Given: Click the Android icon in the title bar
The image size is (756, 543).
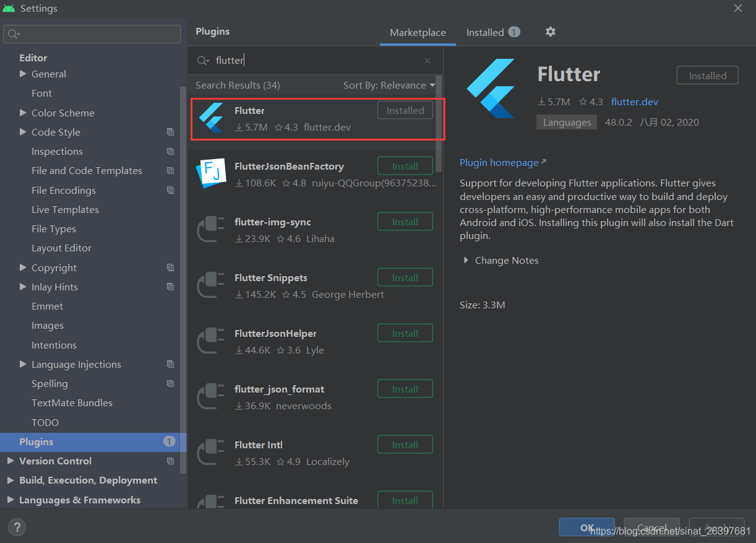Looking at the screenshot, I should click(x=9, y=9).
